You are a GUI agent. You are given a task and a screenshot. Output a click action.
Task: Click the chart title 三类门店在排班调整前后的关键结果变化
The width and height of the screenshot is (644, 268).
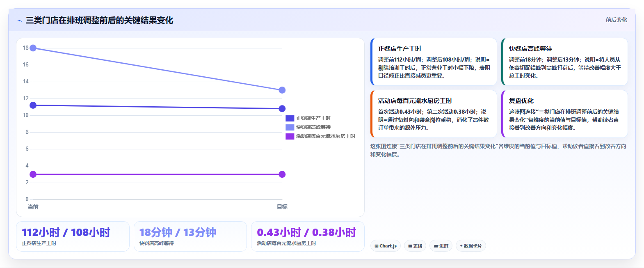point(99,20)
